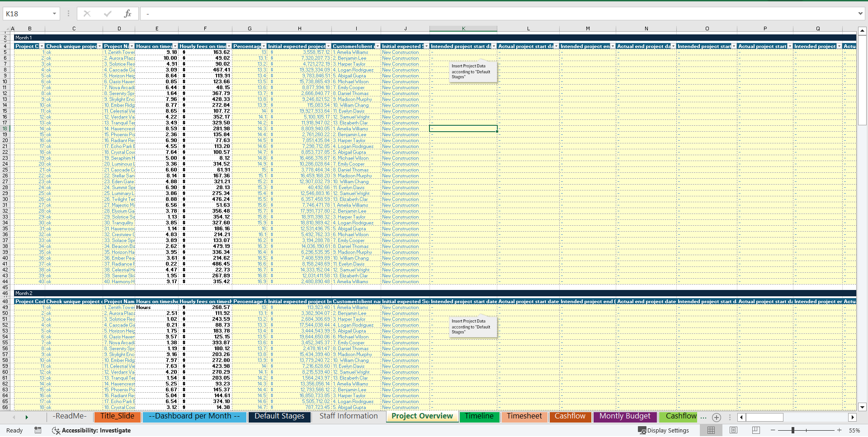This screenshot has height=437, width=868.
Task: Select cell with '1. Zenith Tower' in Month 1
Action: pyautogui.click(x=119, y=52)
